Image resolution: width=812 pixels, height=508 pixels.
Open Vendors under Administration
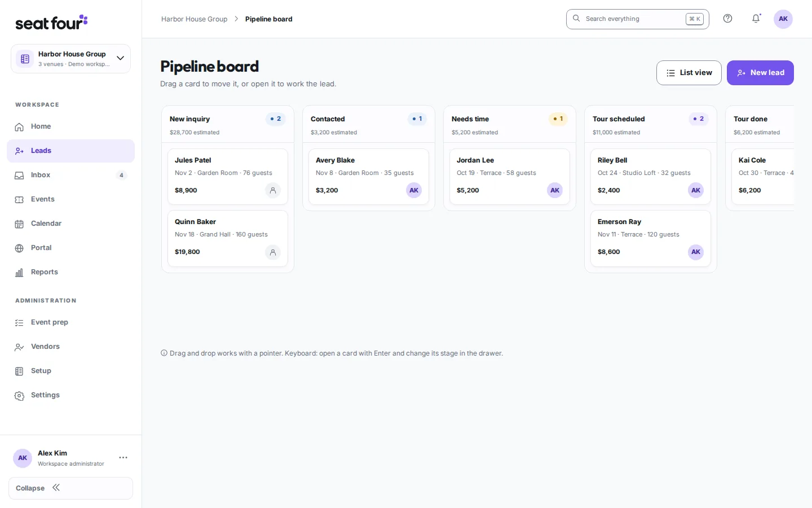(x=70, y=347)
